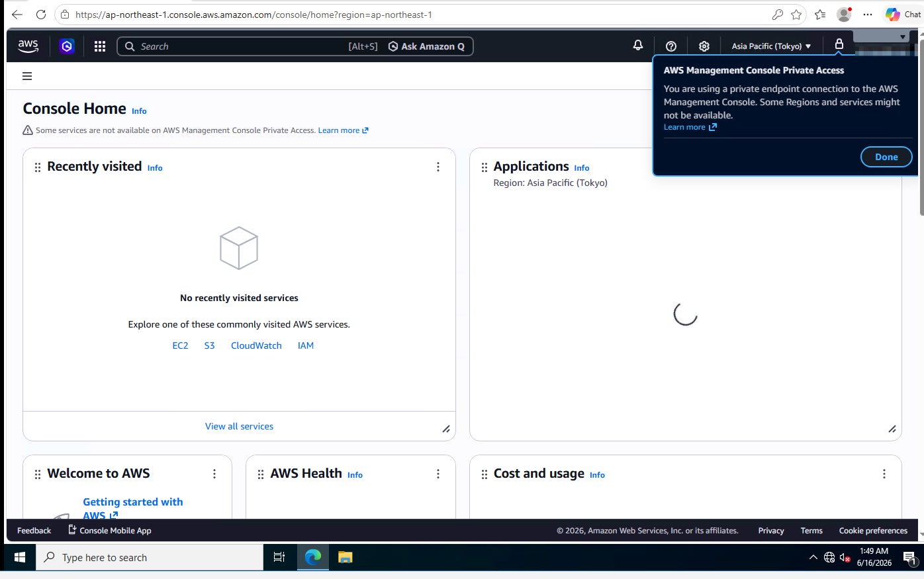This screenshot has height=579, width=924.
Task: Open Cookie preferences in footer
Action: tap(873, 531)
